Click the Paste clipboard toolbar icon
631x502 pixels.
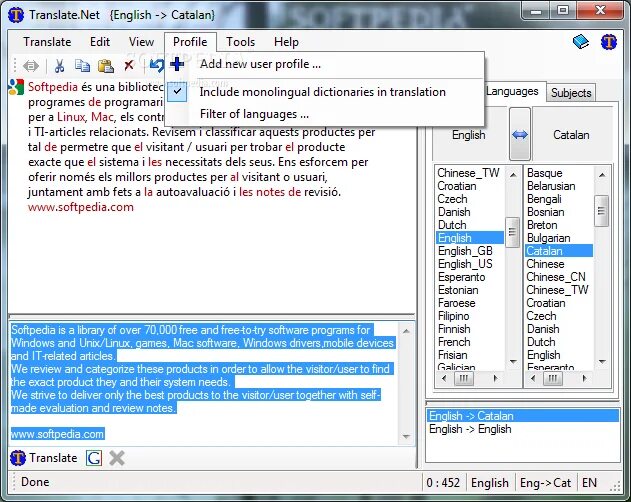pyautogui.click(x=106, y=65)
